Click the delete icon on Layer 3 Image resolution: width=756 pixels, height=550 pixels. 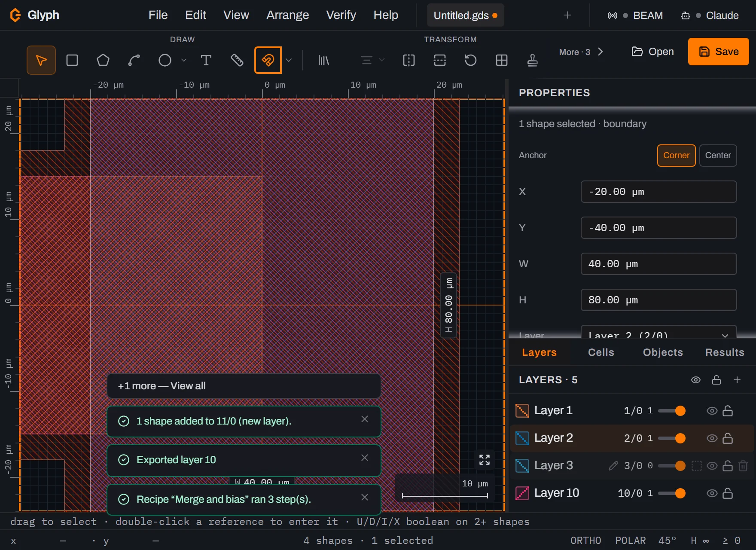[x=743, y=466]
